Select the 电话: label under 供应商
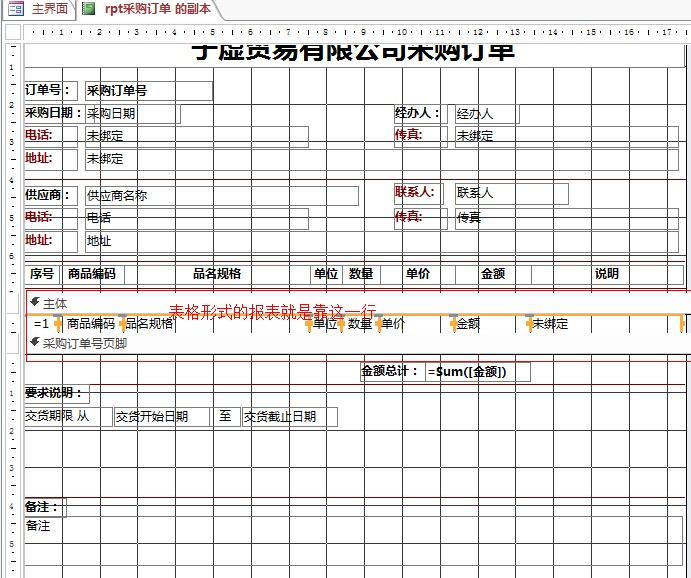This screenshot has height=578, width=691. point(51,217)
